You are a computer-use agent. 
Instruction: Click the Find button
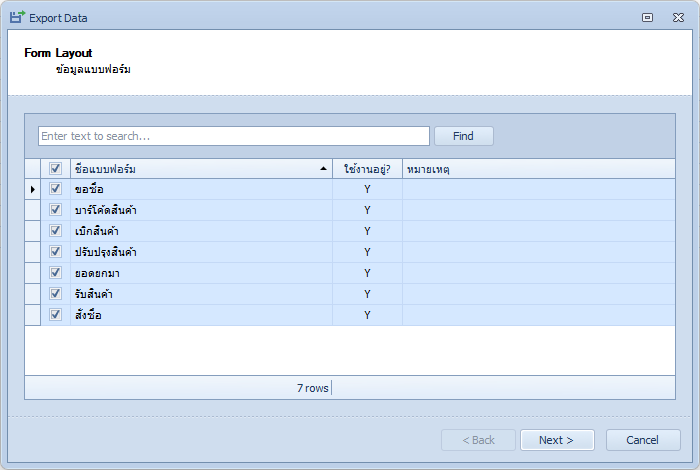(x=464, y=136)
